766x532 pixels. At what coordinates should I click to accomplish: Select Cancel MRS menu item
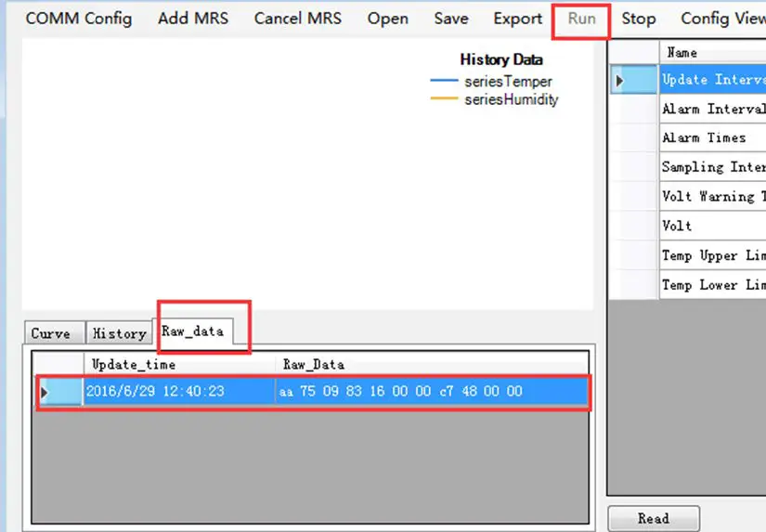[297, 19]
